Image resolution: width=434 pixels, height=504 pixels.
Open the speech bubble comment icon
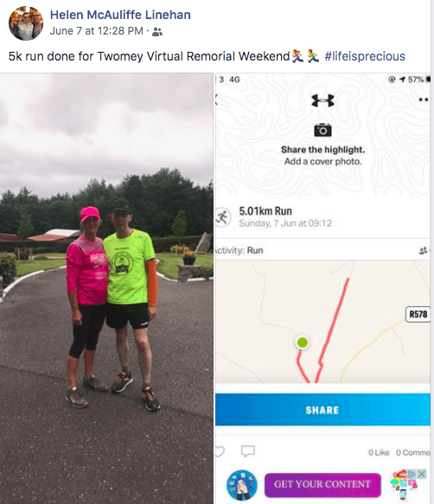tap(248, 451)
